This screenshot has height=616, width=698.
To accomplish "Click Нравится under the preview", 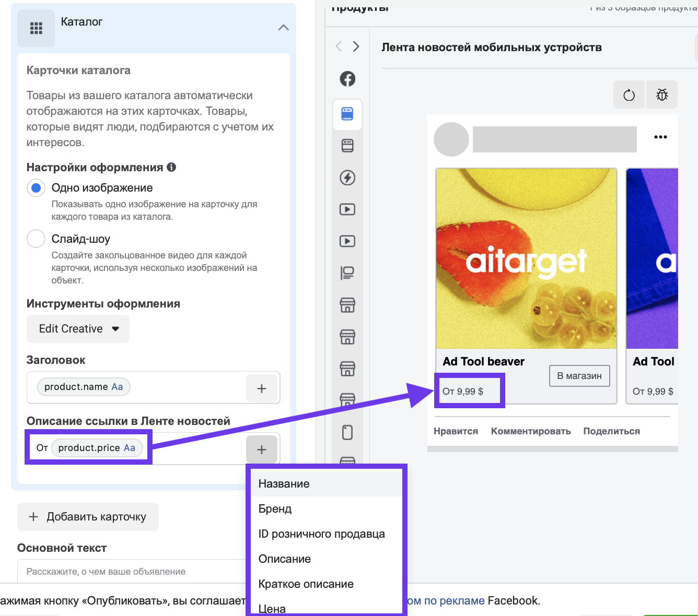I will pyautogui.click(x=456, y=431).
